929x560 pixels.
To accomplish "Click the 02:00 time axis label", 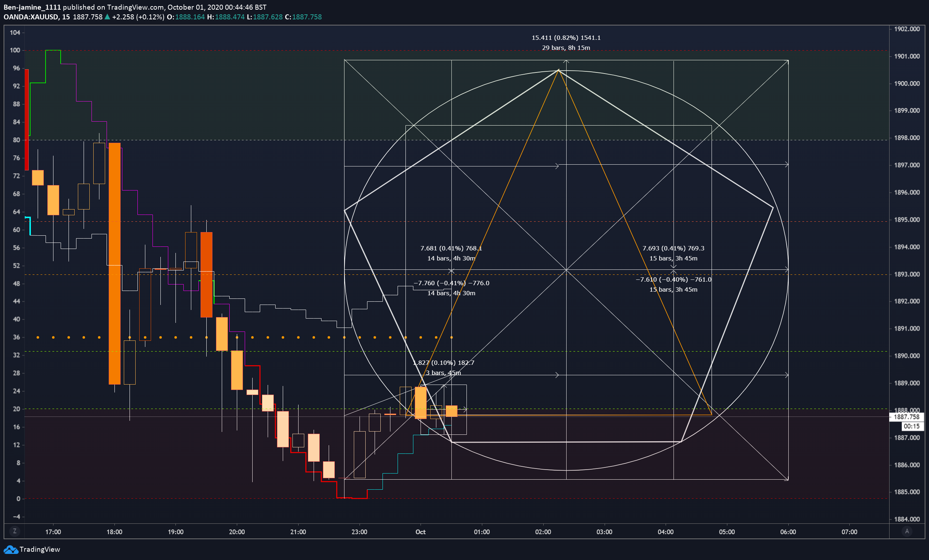I will click(x=543, y=532).
